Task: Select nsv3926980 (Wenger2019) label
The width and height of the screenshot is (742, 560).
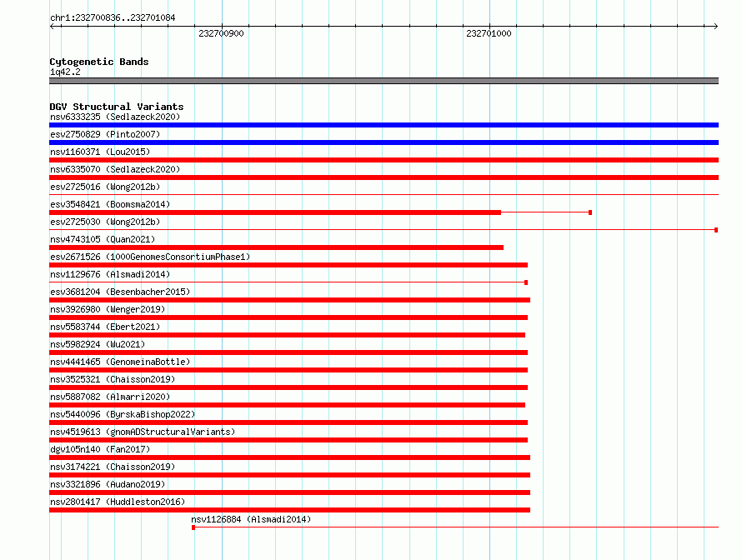Action: pos(108,309)
